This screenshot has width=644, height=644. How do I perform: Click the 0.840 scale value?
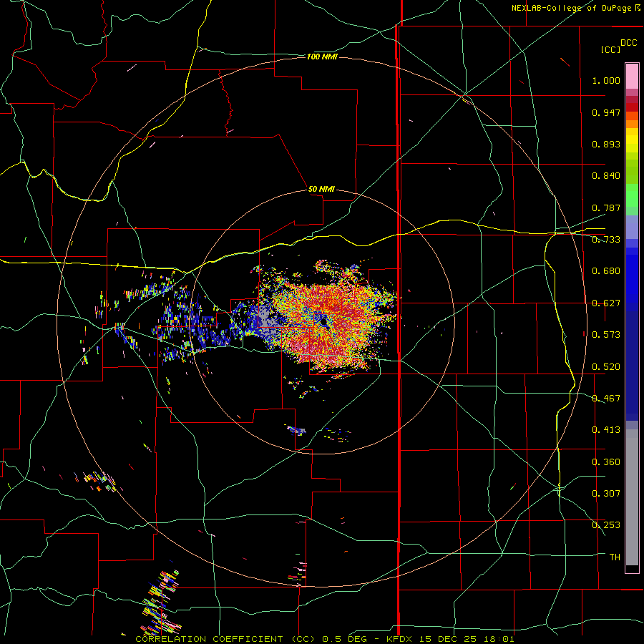[x=606, y=176]
